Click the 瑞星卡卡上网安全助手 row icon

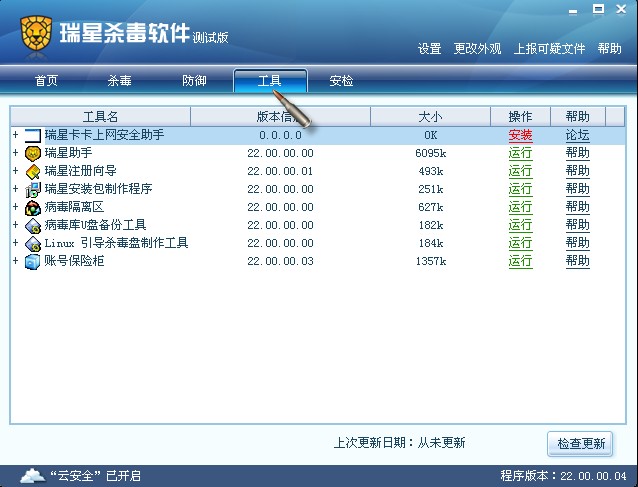coord(33,135)
